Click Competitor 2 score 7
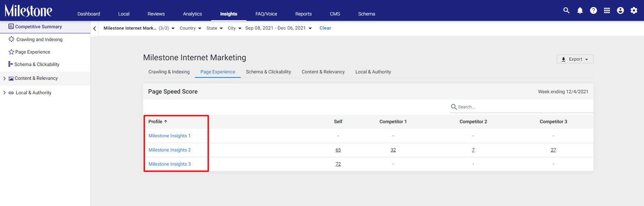The image size is (644, 206). pos(473,150)
